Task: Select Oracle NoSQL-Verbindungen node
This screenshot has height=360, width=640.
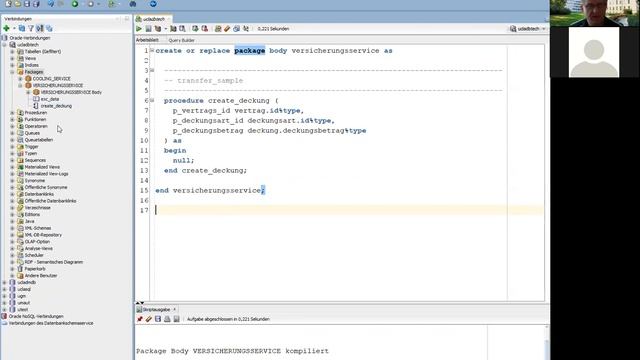Action: 36,316
